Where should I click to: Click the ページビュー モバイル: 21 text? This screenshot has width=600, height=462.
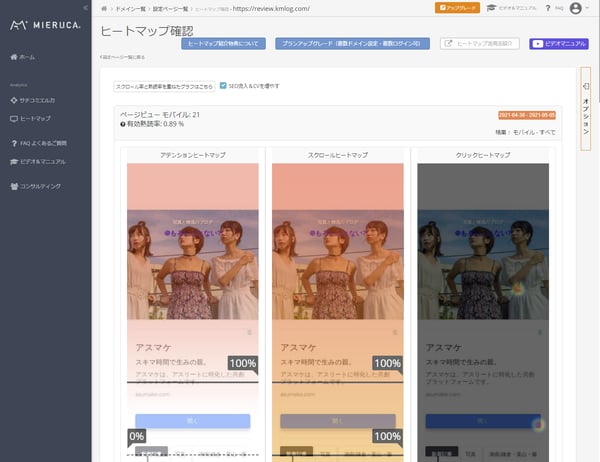[x=160, y=115]
